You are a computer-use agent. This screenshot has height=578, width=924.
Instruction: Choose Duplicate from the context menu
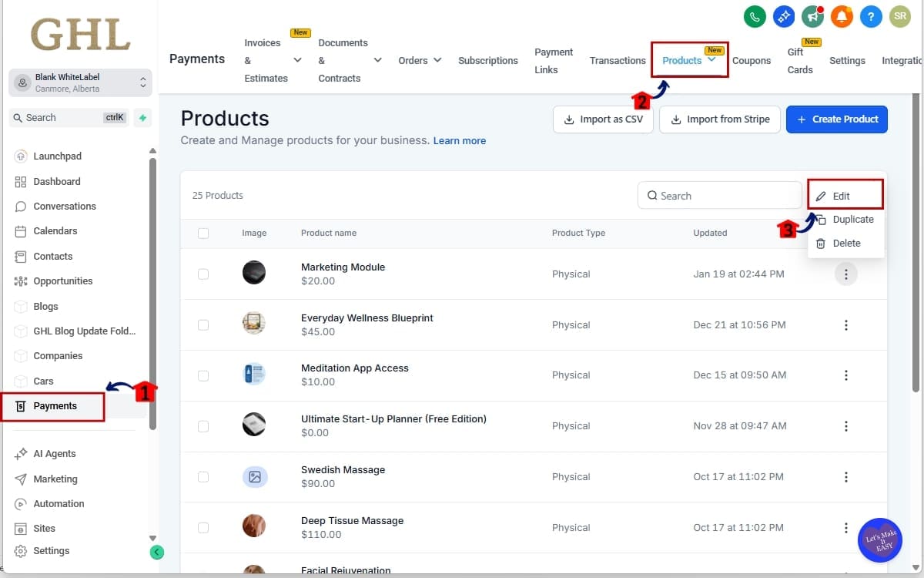pyautogui.click(x=850, y=219)
